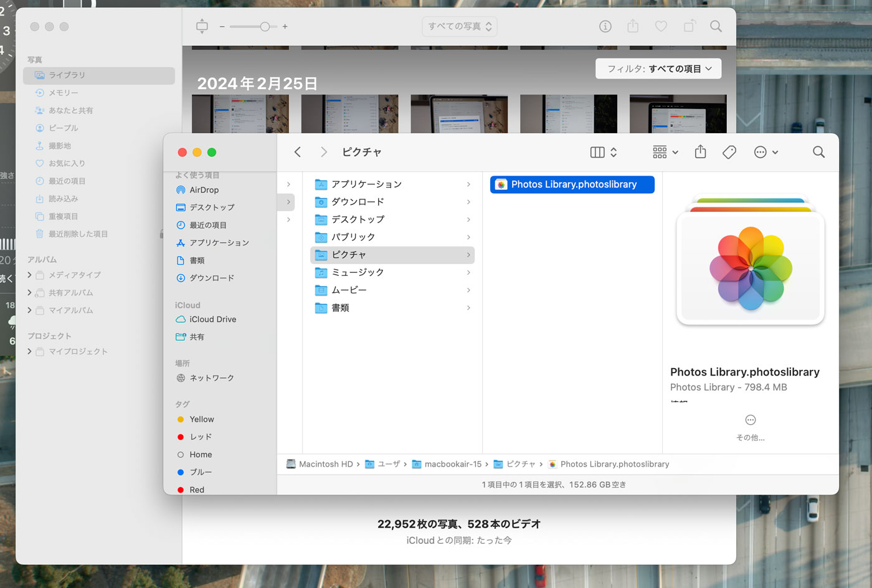872x588 pixels.
Task: Go forward in Finder window
Action: point(323,152)
